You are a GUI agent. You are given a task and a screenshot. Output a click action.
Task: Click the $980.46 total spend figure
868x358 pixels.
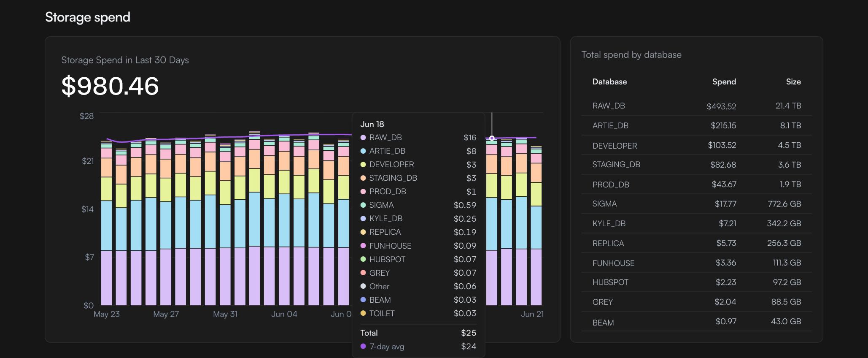click(x=110, y=86)
